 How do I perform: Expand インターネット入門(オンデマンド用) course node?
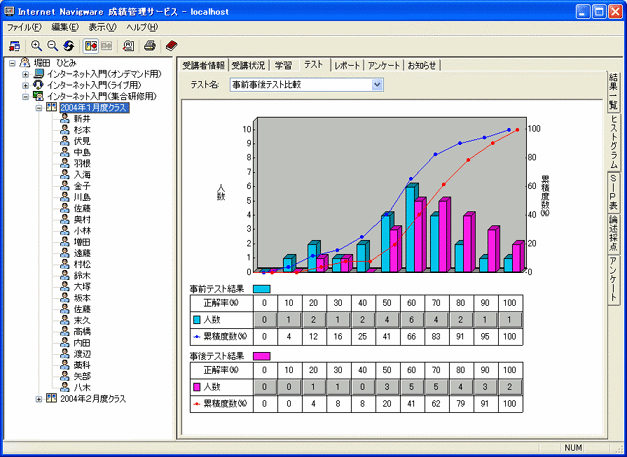(25, 74)
